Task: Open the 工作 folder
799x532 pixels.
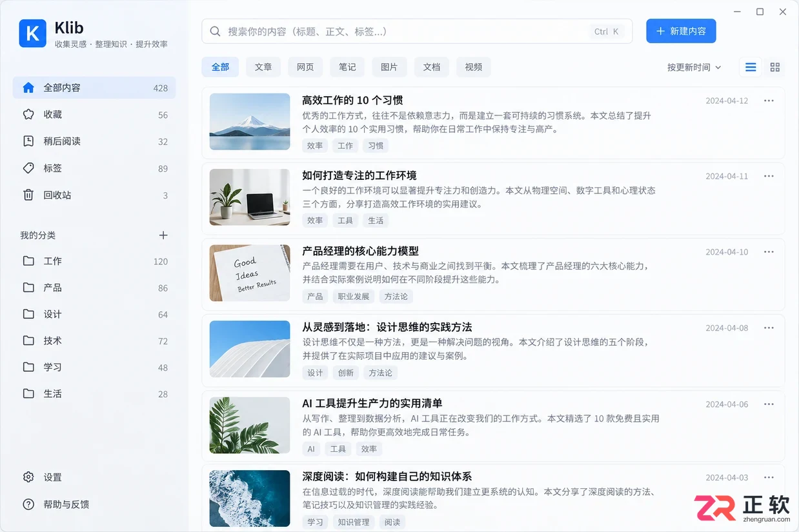Action: pos(94,261)
